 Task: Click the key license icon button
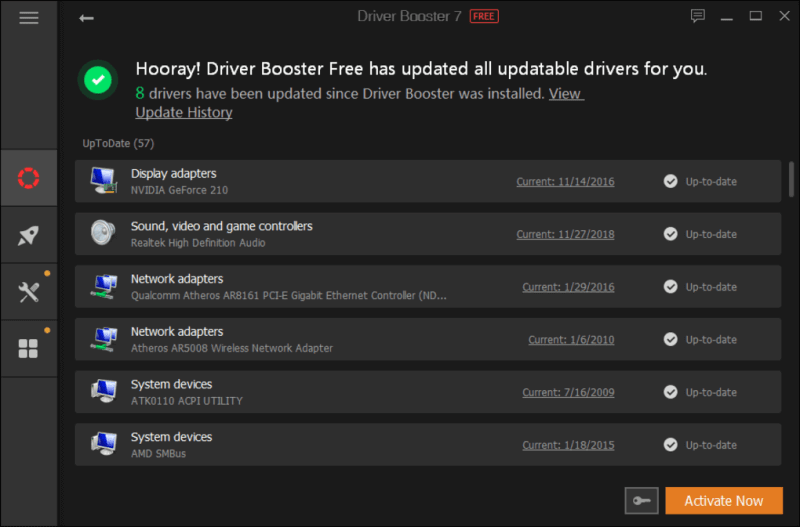click(x=641, y=500)
